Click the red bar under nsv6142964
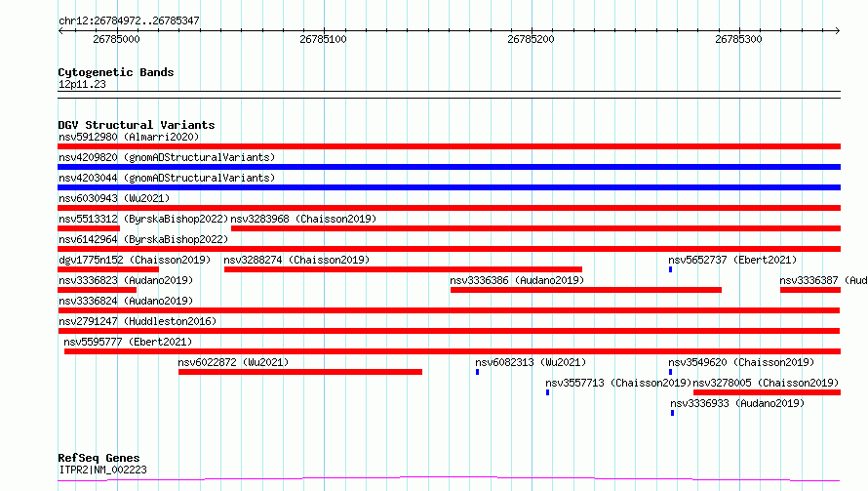 (449, 249)
